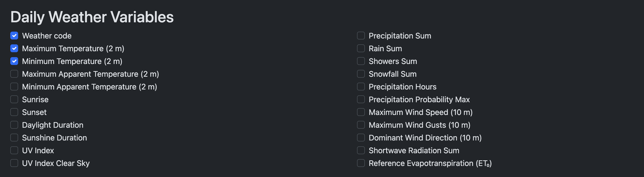Screen dimensions: 644x177
Task: Enable the Snowfall Sum variable
Action: [x=361, y=74]
